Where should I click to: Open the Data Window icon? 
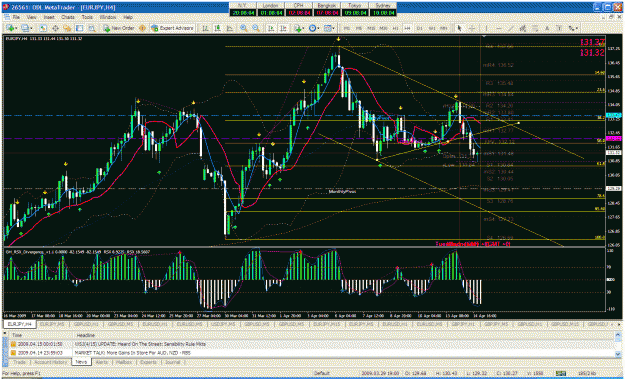[55, 28]
